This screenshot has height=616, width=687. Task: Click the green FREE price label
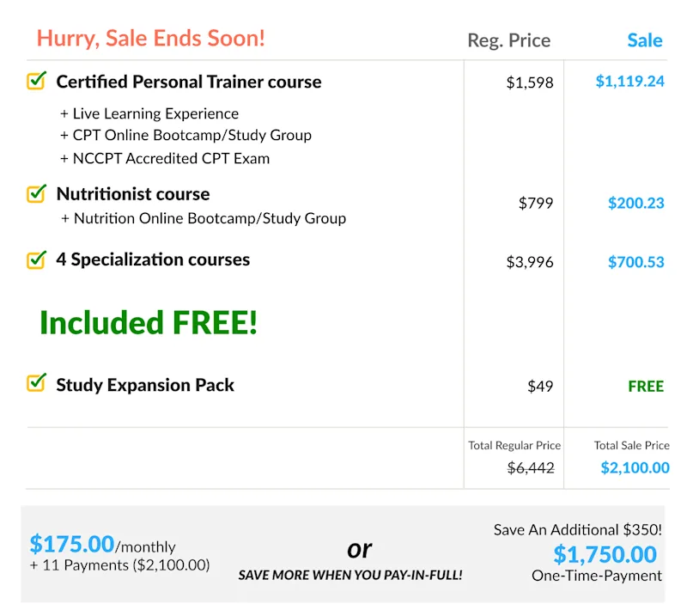click(646, 387)
